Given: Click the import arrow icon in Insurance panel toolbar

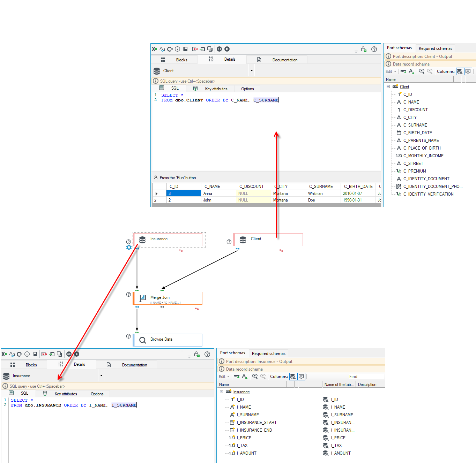Looking at the screenshot, I should pos(52,354).
